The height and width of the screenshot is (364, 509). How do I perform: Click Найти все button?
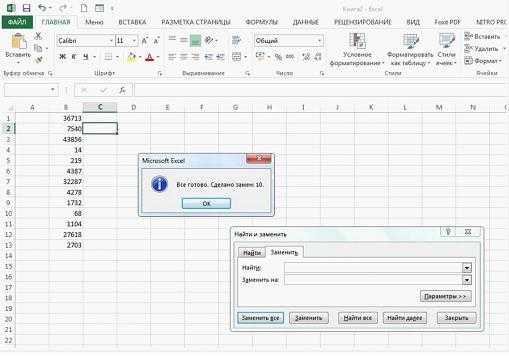tap(358, 318)
